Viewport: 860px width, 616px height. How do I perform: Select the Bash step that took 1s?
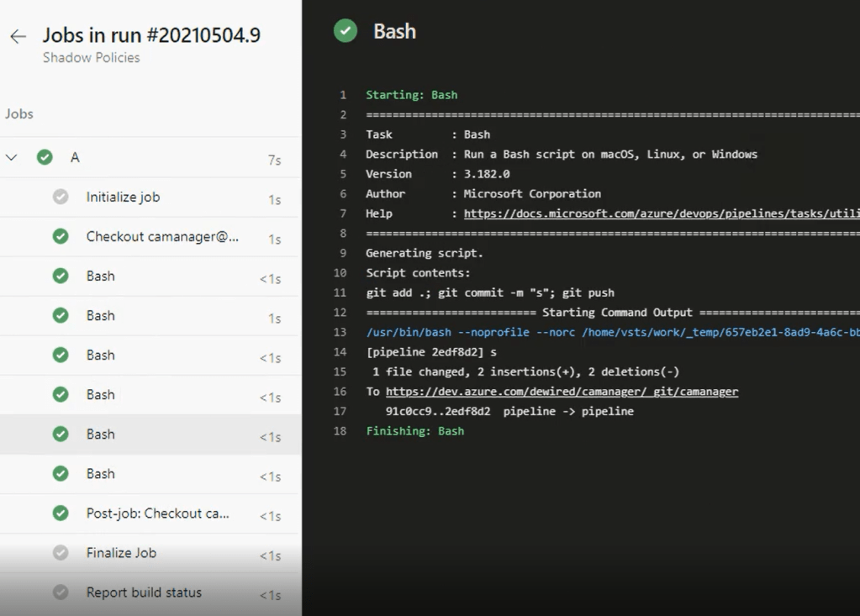tap(100, 316)
